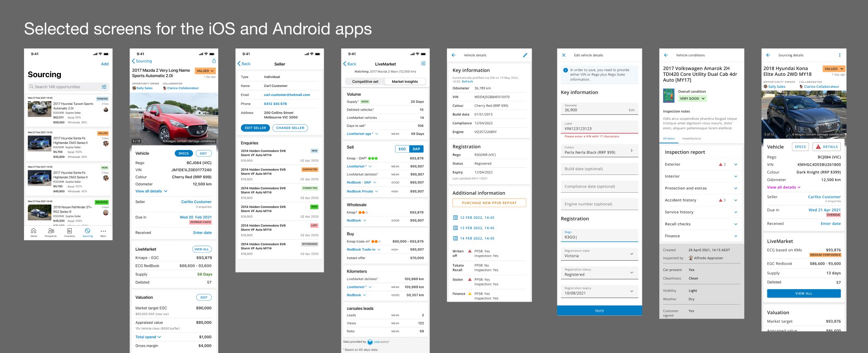
Task: Switch to the Imperfections tab
Action: click(692, 138)
